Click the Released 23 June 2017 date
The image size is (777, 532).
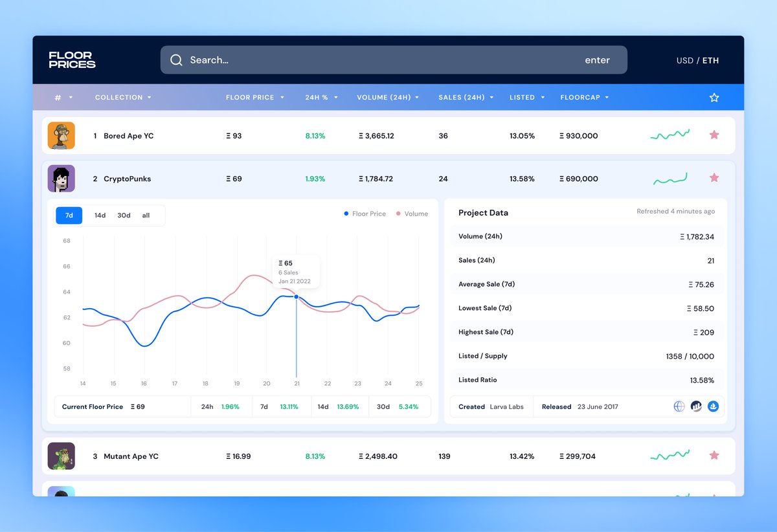point(598,407)
